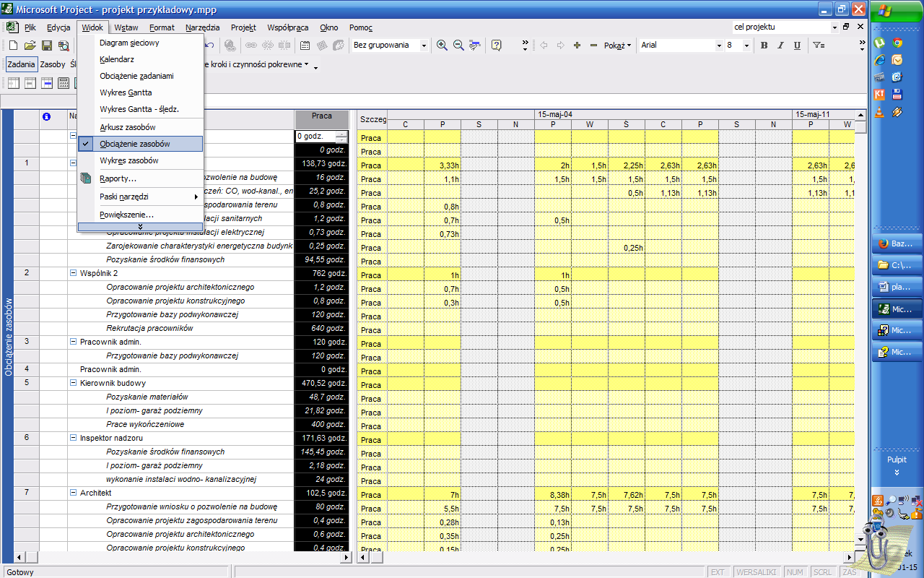Click the Task Information icon
The width and height of the screenshot is (924, 578).
305,46
